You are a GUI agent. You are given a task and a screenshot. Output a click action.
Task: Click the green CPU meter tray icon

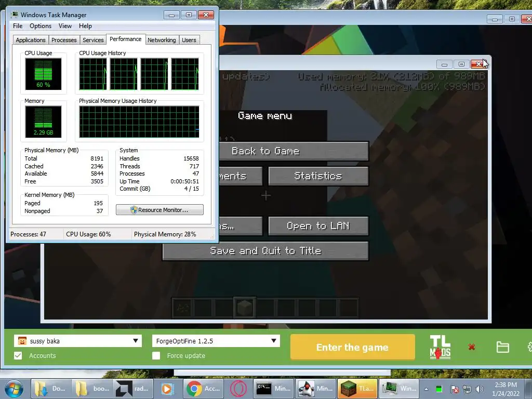pos(439,389)
